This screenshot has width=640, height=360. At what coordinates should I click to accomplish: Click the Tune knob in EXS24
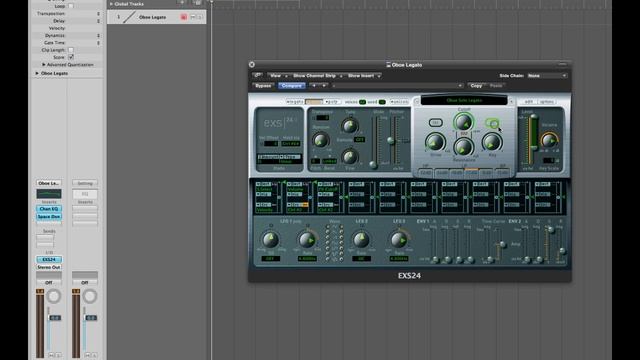coord(350,126)
